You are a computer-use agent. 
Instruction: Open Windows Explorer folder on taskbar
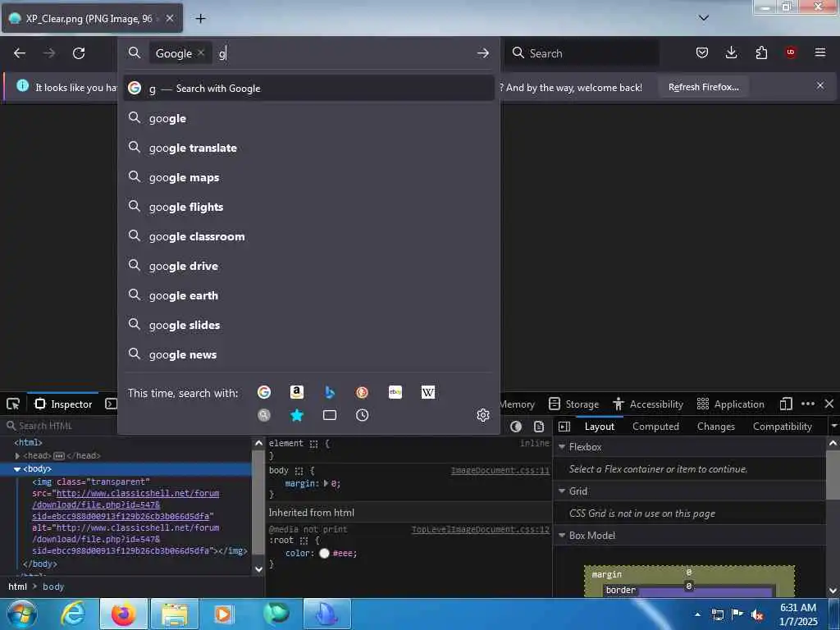point(175,614)
